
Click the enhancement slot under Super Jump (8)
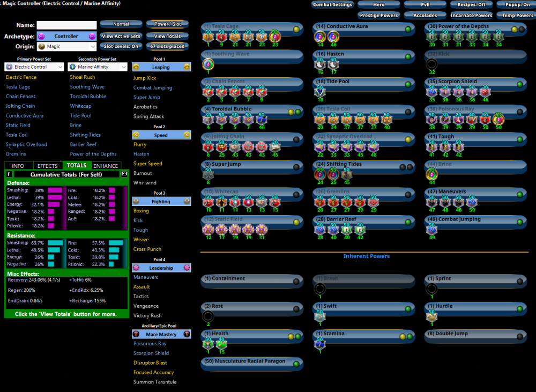(x=207, y=174)
